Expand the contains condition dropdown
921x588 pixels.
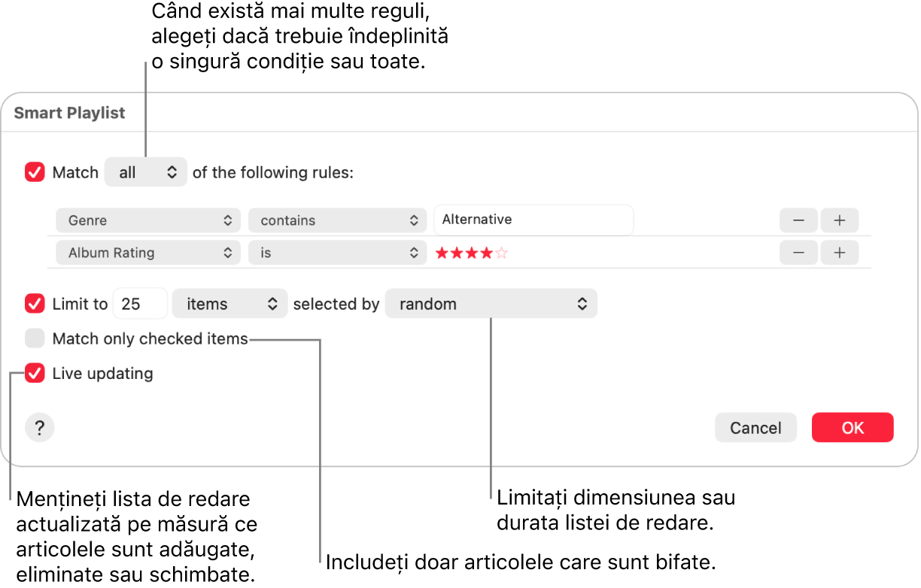338,220
